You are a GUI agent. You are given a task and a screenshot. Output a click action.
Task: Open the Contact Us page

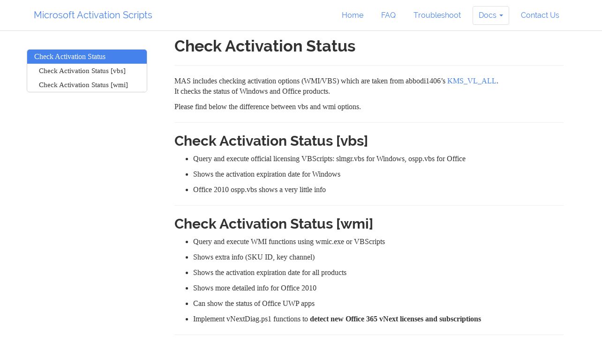tap(540, 15)
